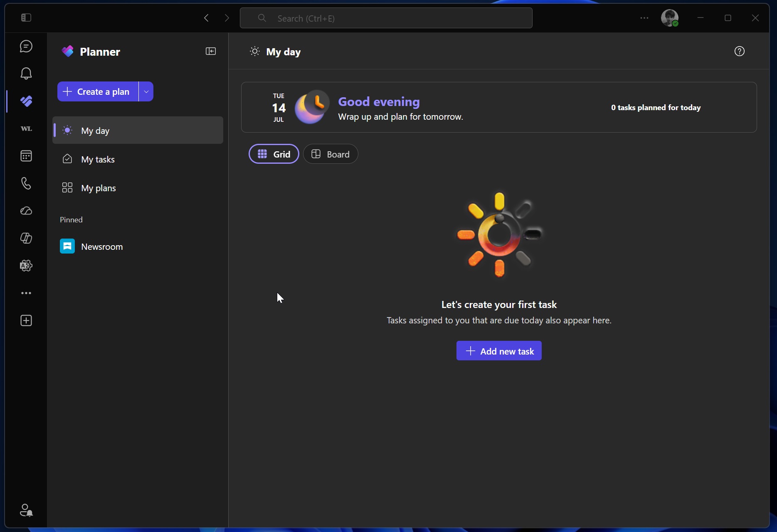Viewport: 777px width, 532px height.
Task: Click the Planner logo icon
Action: pyautogui.click(x=68, y=51)
